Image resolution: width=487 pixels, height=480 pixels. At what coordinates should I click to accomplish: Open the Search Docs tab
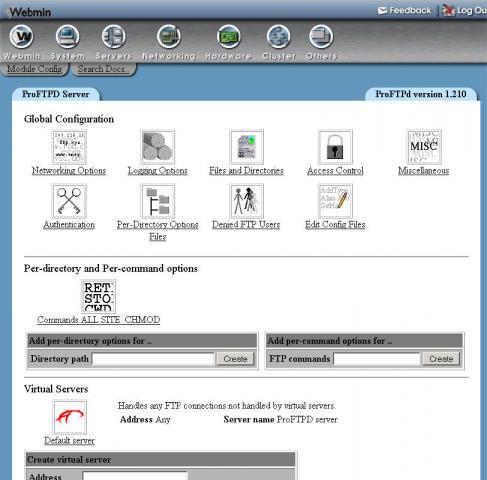pyautogui.click(x=102, y=69)
